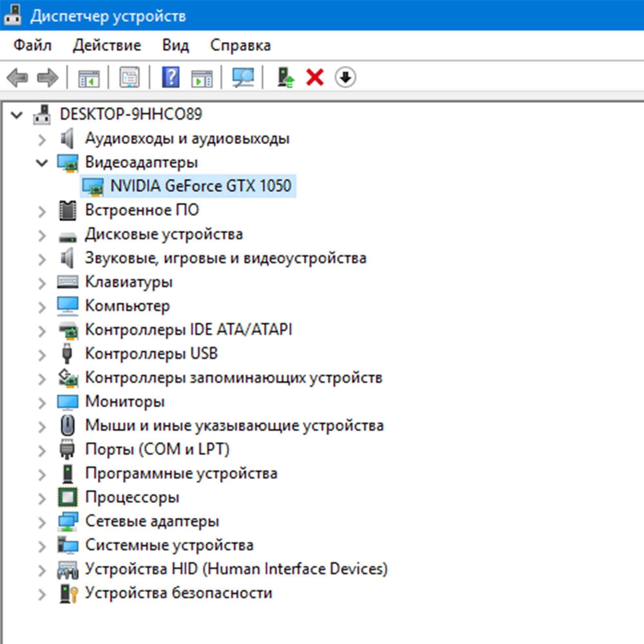Screen dimensions: 644x644
Task: Expand the Процессоры category
Action: click(x=42, y=498)
